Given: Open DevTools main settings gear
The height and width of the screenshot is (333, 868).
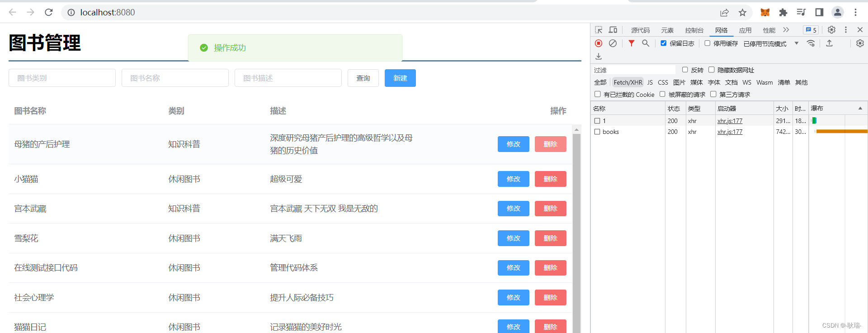Looking at the screenshot, I should [831, 30].
